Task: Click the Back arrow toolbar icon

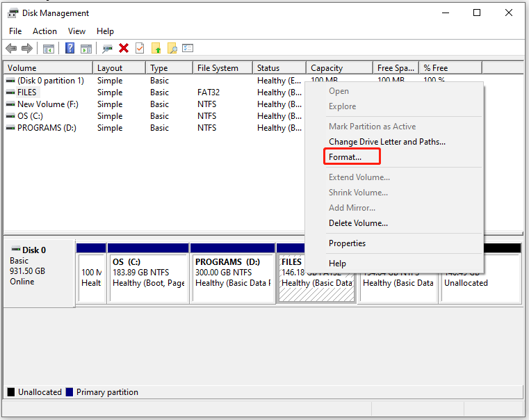Action: [x=12, y=48]
